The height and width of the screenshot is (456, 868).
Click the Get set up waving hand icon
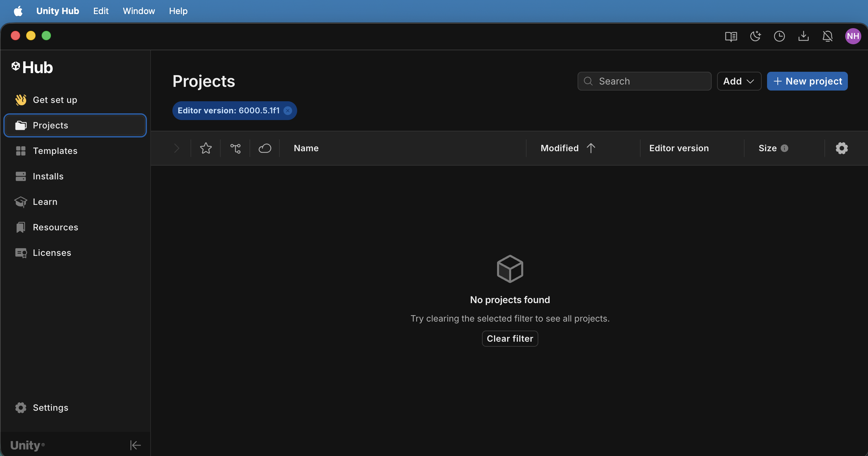[20, 100]
